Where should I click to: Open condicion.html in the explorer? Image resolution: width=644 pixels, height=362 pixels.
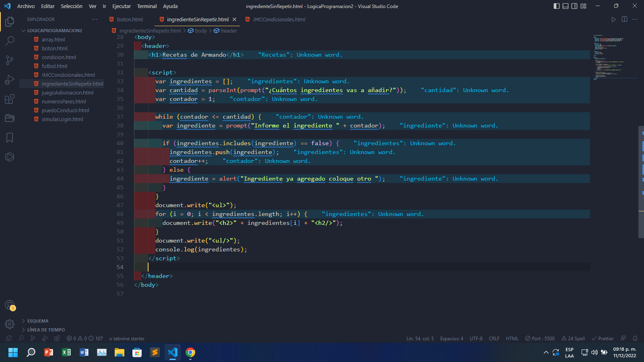(x=59, y=57)
